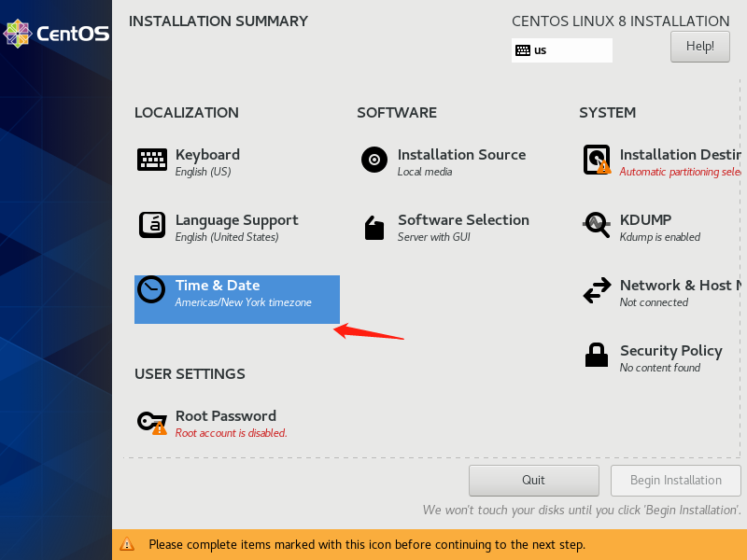Click the USER SETTINGS section heading

pos(190,374)
